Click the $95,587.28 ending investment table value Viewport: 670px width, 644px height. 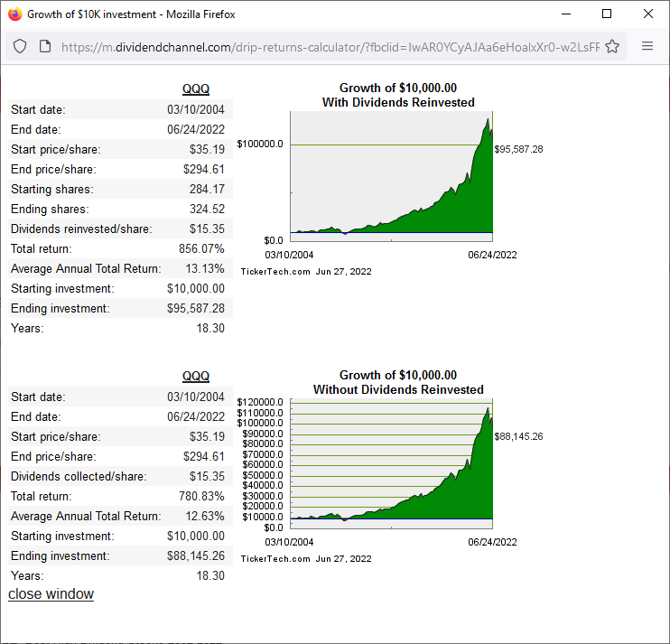coord(196,308)
